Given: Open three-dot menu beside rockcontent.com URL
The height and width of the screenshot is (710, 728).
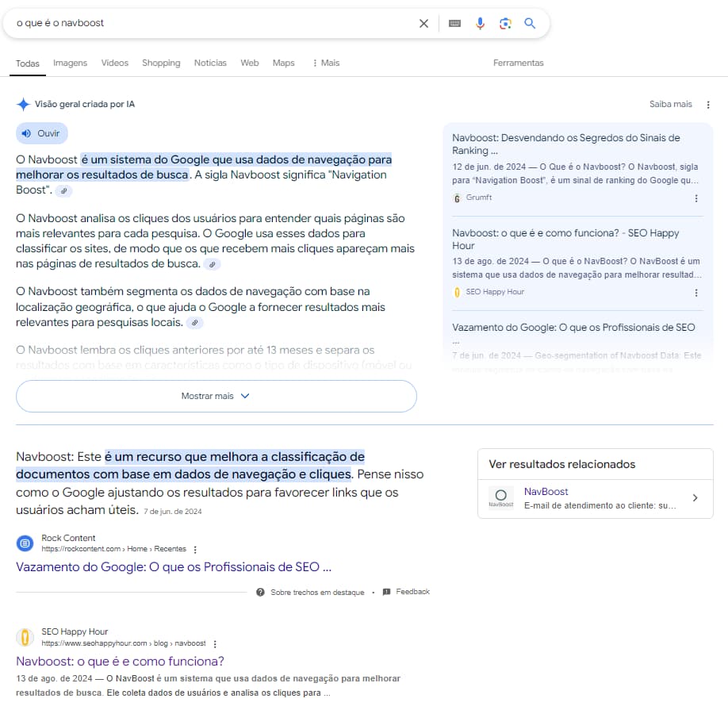Looking at the screenshot, I should coord(195,549).
